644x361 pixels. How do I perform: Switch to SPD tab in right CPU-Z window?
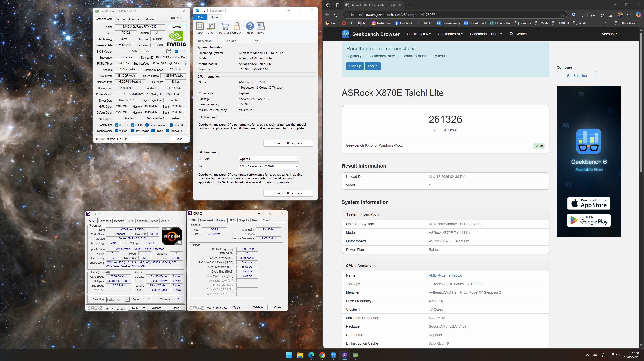click(232, 220)
